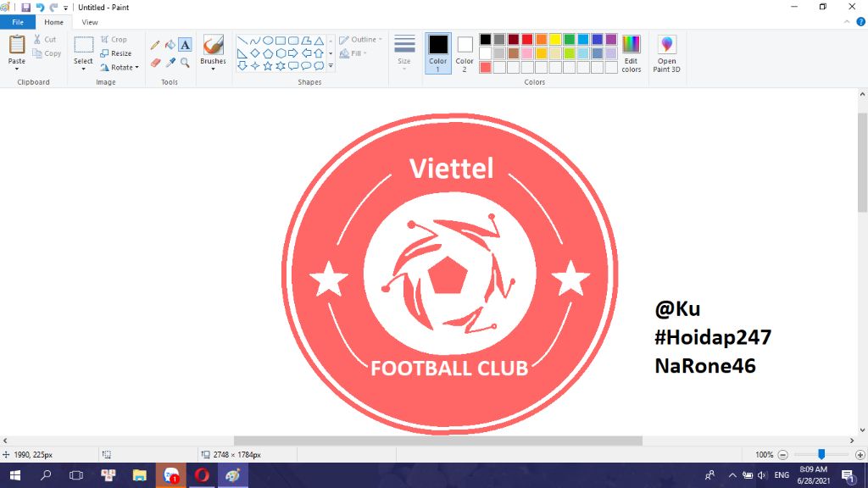Open the Select dropdown arrow

84,69
